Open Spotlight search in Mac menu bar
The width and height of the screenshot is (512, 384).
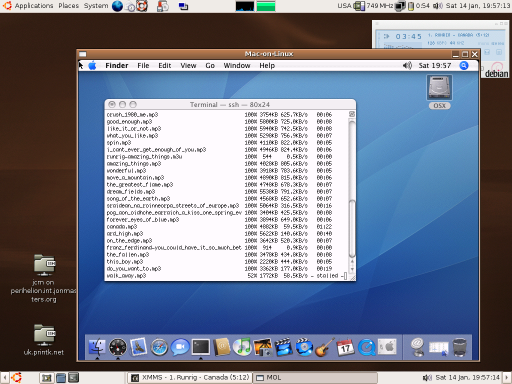[x=464, y=65]
